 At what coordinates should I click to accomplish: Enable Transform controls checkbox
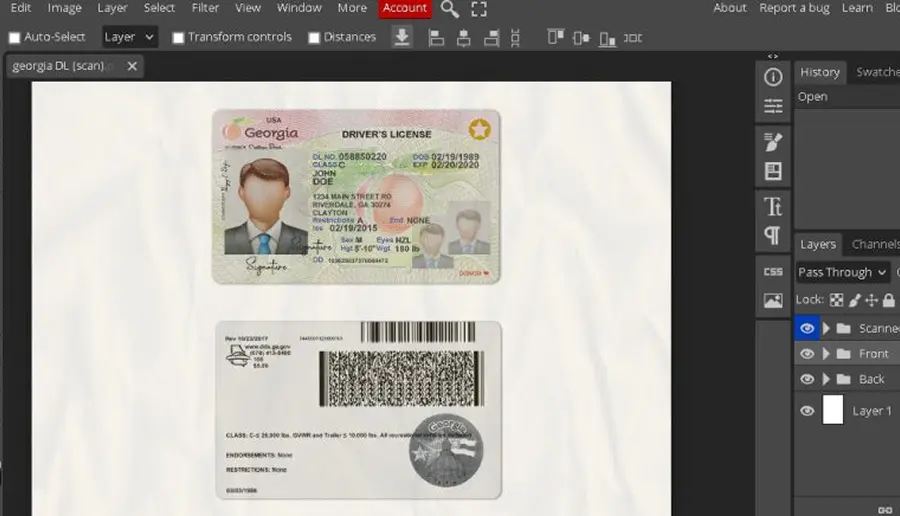point(179,38)
